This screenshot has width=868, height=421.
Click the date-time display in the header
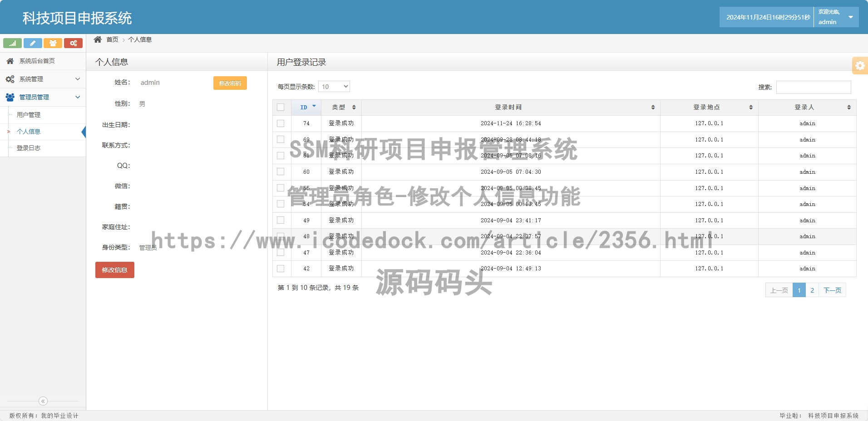(x=768, y=17)
